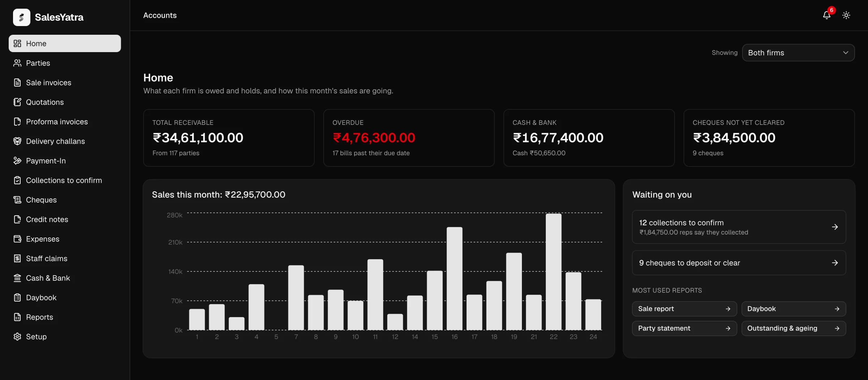Open the Sale report shortcut
This screenshot has width=868, height=380.
684,309
